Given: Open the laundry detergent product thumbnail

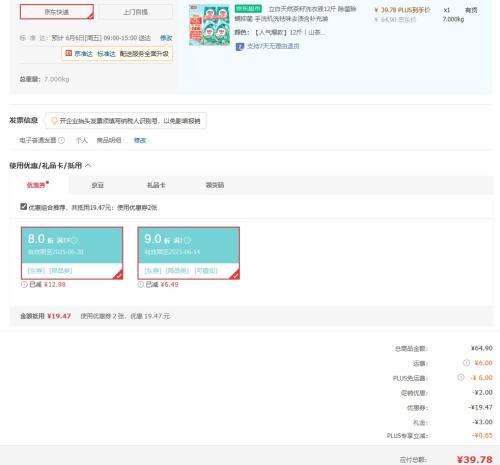Looking at the screenshot, I should point(209,25).
